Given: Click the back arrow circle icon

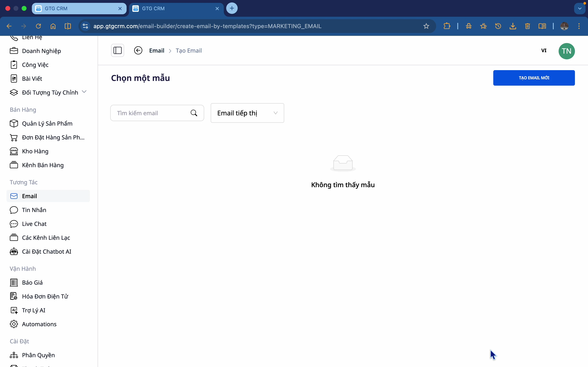Looking at the screenshot, I should pos(138,51).
